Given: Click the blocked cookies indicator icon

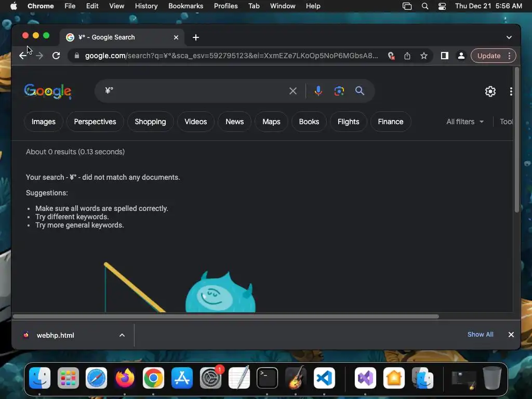Looking at the screenshot, I should pyautogui.click(x=391, y=56).
